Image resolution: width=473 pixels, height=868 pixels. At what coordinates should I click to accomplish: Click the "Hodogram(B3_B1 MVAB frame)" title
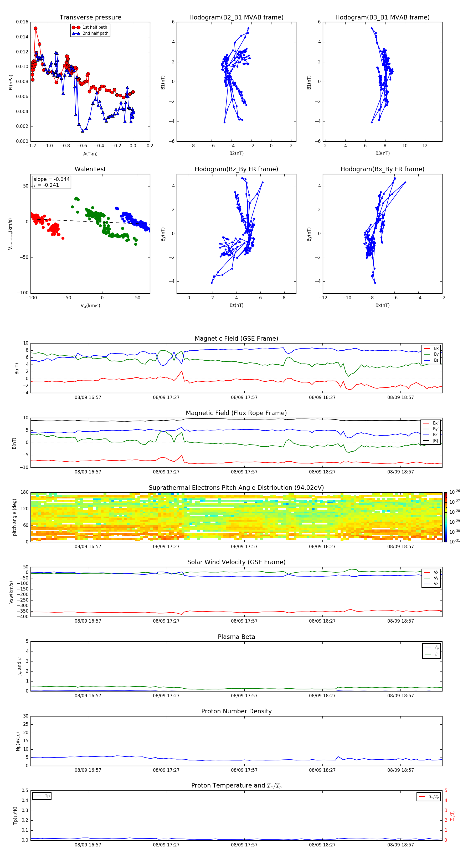tap(382, 18)
